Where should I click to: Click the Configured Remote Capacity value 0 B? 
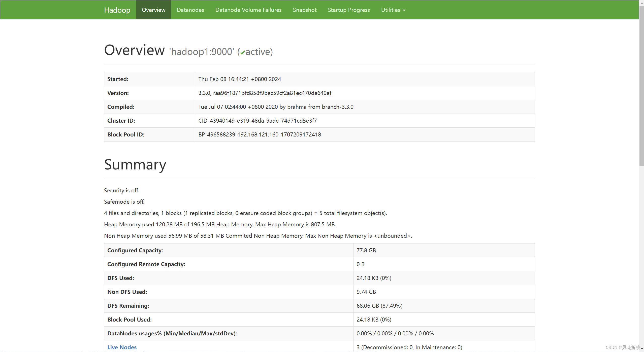(360, 264)
